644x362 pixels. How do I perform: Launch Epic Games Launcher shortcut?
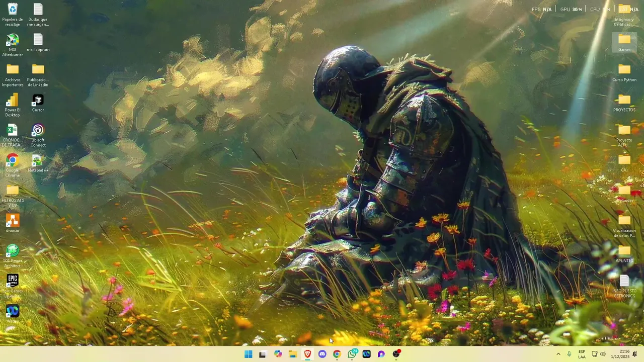coord(13,287)
